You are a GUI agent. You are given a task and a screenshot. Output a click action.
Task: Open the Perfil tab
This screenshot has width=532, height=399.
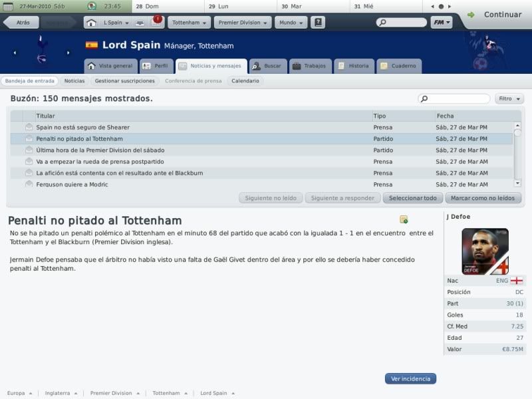click(x=156, y=66)
